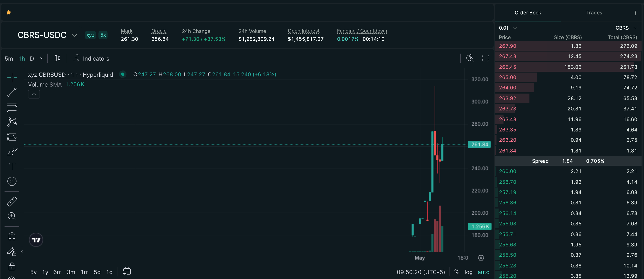Switch to the Order Book tab
This screenshot has width=644, height=279.
tap(528, 13)
